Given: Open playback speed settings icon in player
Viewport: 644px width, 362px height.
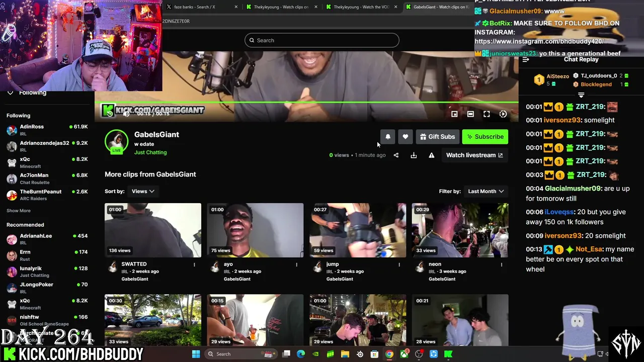Looking at the screenshot, I should tap(503, 114).
